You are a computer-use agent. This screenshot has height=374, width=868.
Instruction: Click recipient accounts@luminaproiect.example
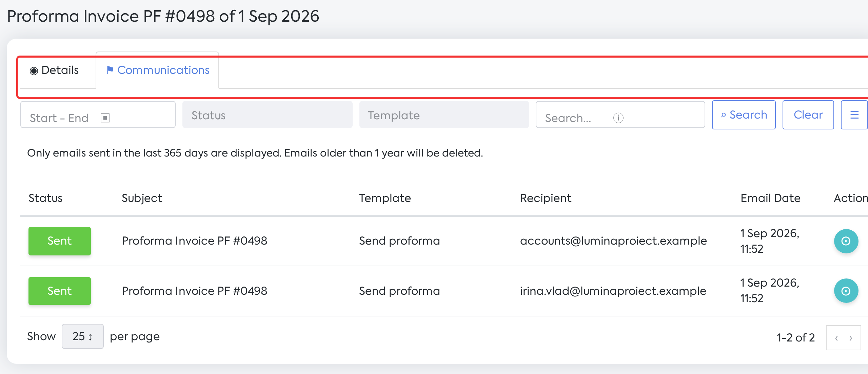point(613,241)
